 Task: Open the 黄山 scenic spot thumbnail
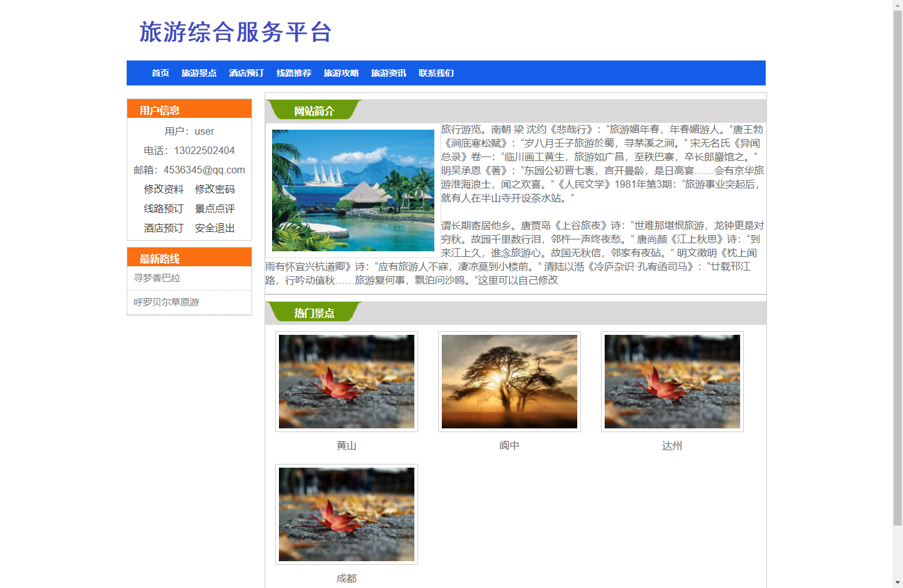click(x=346, y=382)
